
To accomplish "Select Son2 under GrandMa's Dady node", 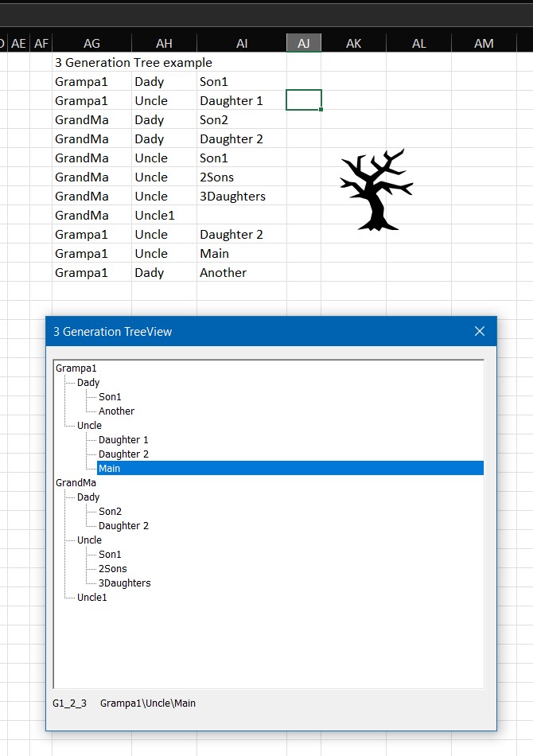I will (x=110, y=512).
